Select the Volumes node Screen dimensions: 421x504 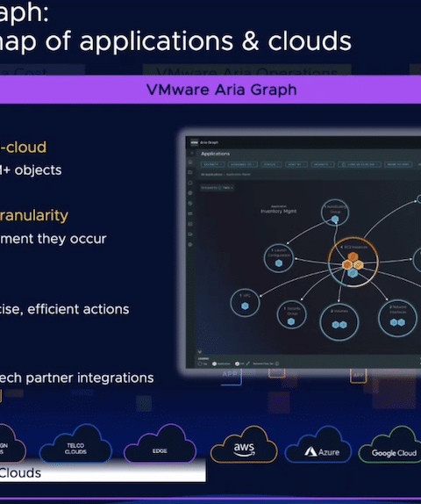339,321
